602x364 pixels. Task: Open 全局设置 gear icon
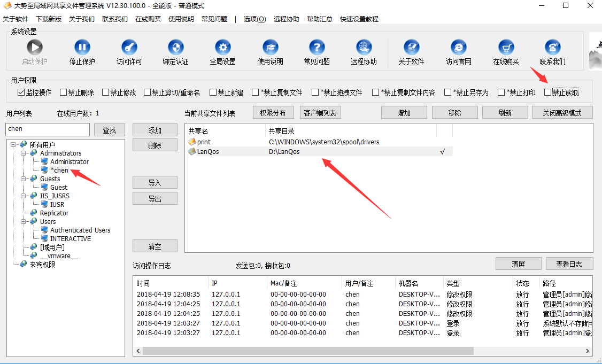coord(222,48)
